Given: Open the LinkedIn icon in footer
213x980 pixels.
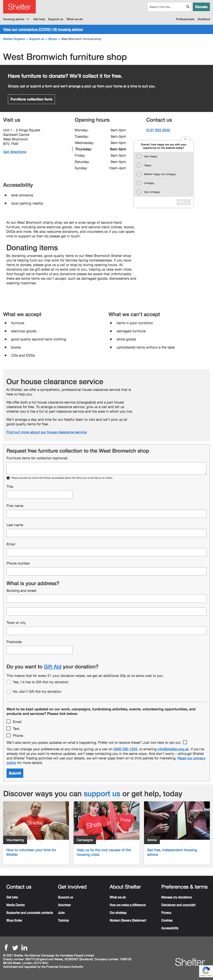Looking at the screenshot, I should coord(24,947).
